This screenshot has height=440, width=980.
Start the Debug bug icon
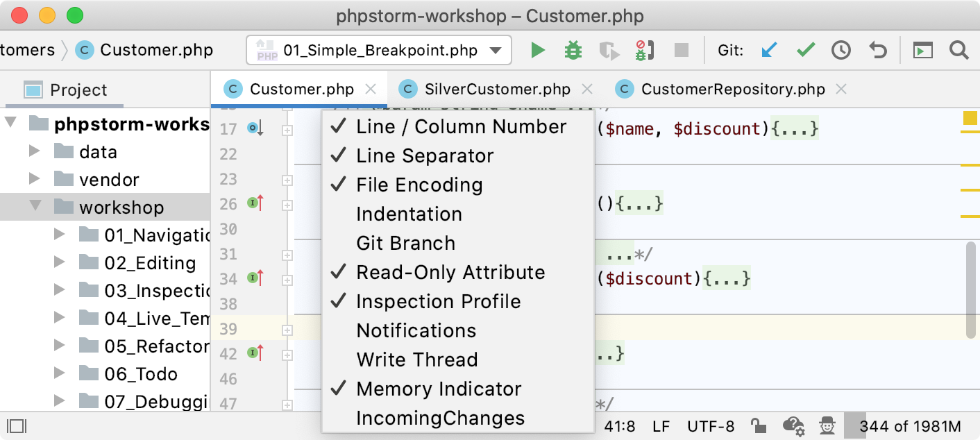click(573, 50)
